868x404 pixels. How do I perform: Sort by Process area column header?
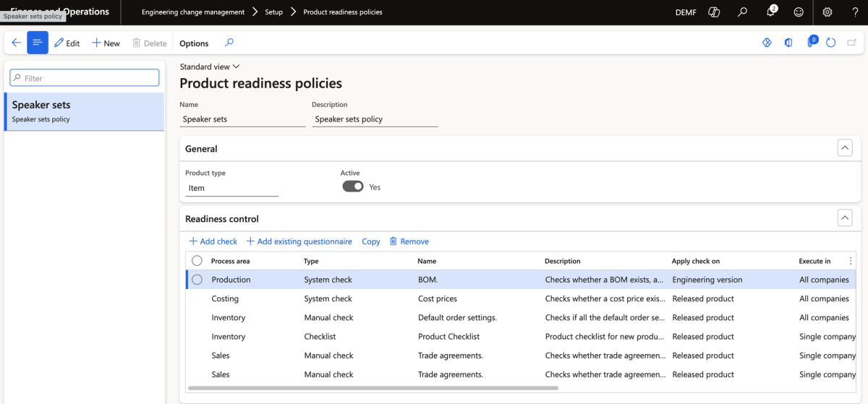[x=230, y=261]
